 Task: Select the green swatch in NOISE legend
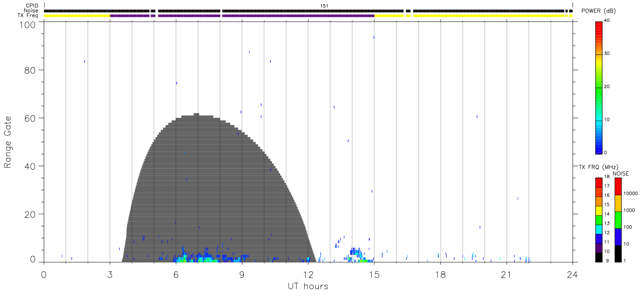coord(618,220)
